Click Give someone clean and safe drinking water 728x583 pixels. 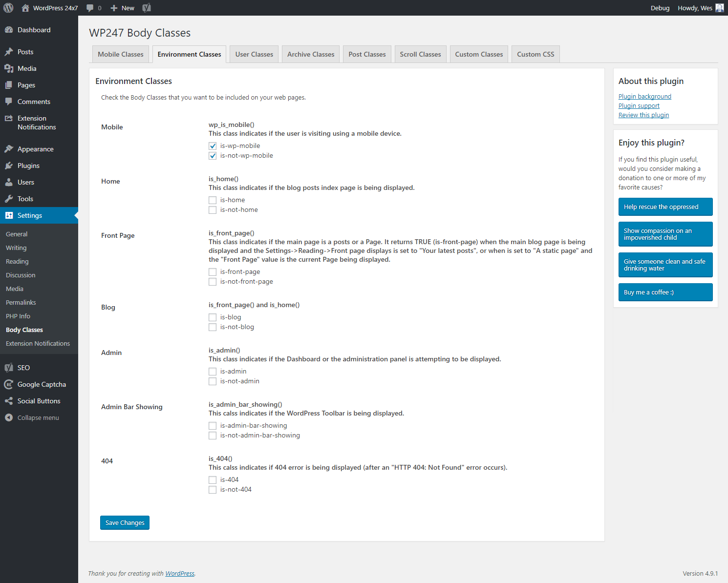coord(665,265)
